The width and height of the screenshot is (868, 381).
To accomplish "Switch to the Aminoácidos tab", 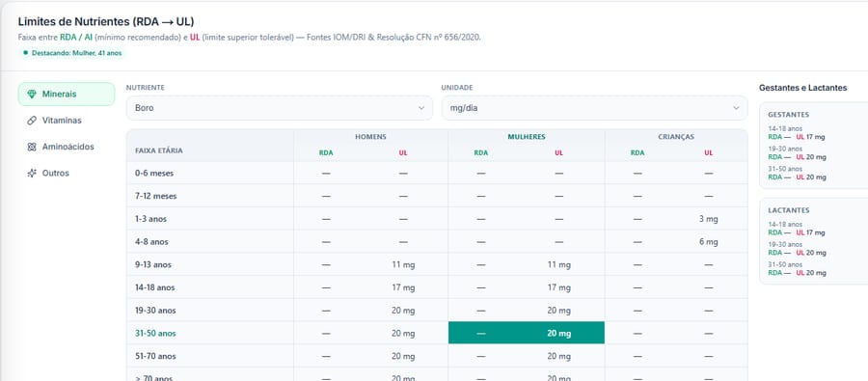I will pyautogui.click(x=67, y=147).
